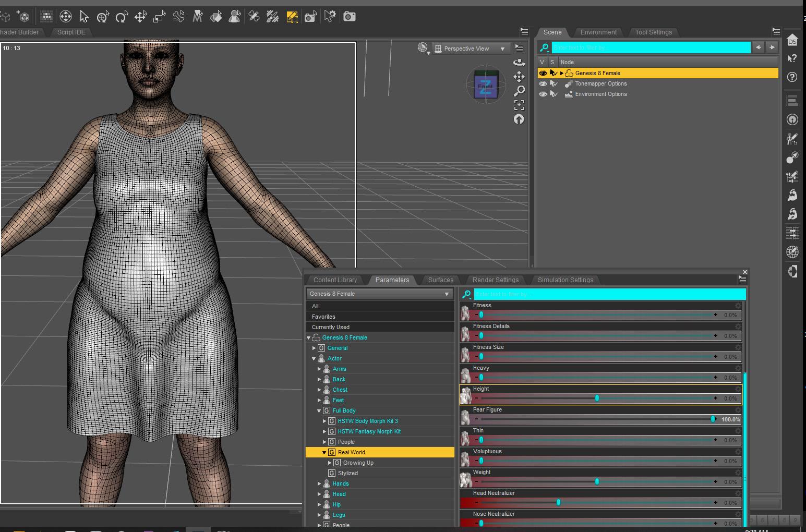The height and width of the screenshot is (532, 806).
Task: Expand the Growing Up tree item
Action: (x=330, y=463)
